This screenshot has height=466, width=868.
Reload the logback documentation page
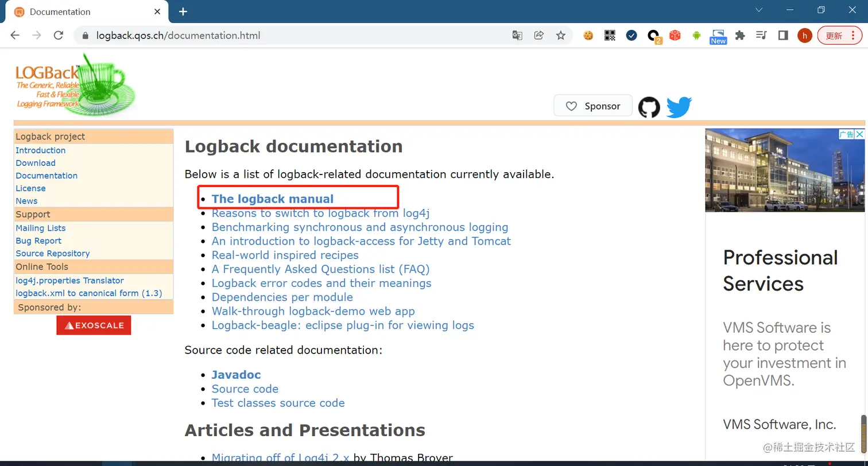pyautogui.click(x=58, y=36)
